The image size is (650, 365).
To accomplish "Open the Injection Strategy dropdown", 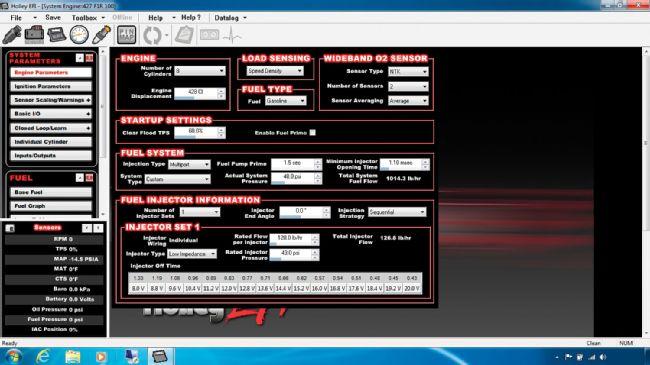I will [397, 212].
